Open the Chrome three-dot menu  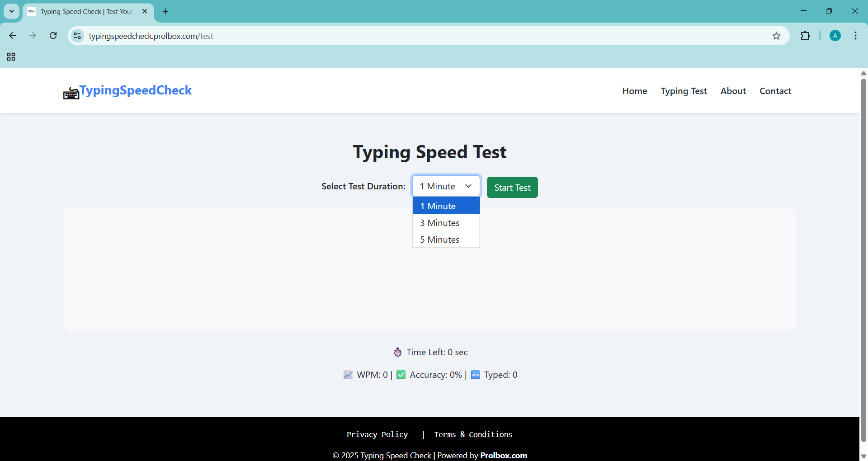855,36
